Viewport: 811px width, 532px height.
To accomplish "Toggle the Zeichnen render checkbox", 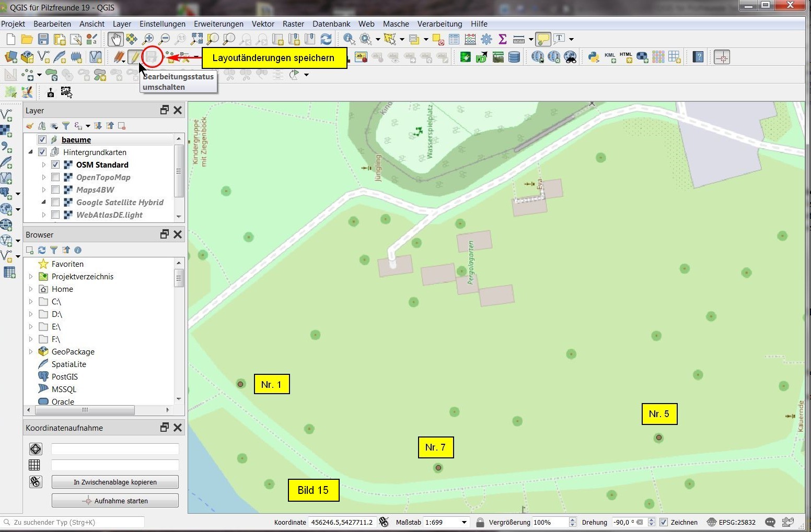I will click(x=664, y=522).
